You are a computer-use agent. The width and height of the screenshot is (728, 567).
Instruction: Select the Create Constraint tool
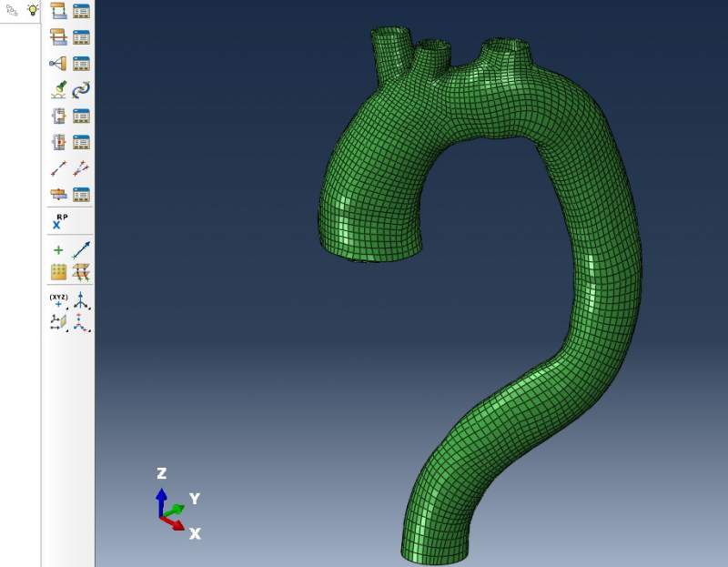point(58,63)
